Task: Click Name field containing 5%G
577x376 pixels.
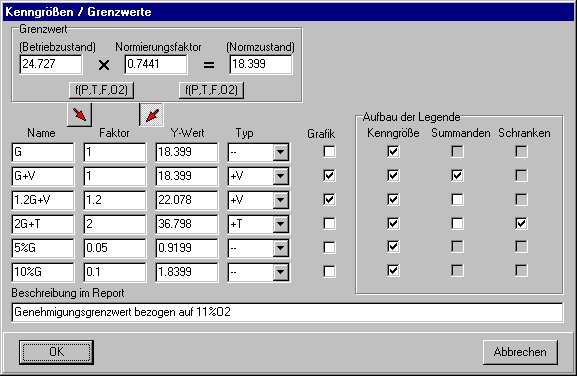Action: point(43,248)
